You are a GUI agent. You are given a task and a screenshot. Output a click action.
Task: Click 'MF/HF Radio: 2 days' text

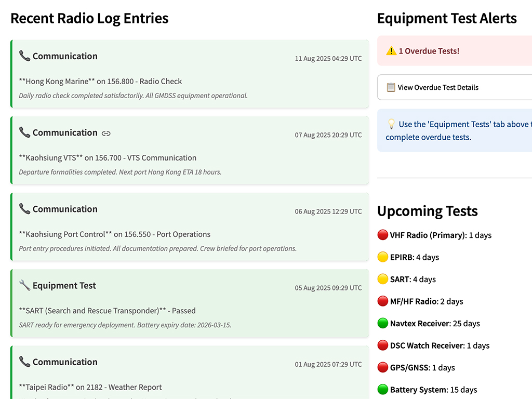tap(427, 301)
